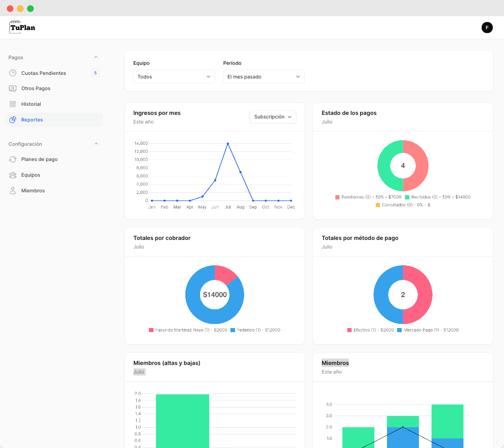Click the Otros Pagos cash icon
The height and width of the screenshot is (448, 504).
click(x=13, y=89)
